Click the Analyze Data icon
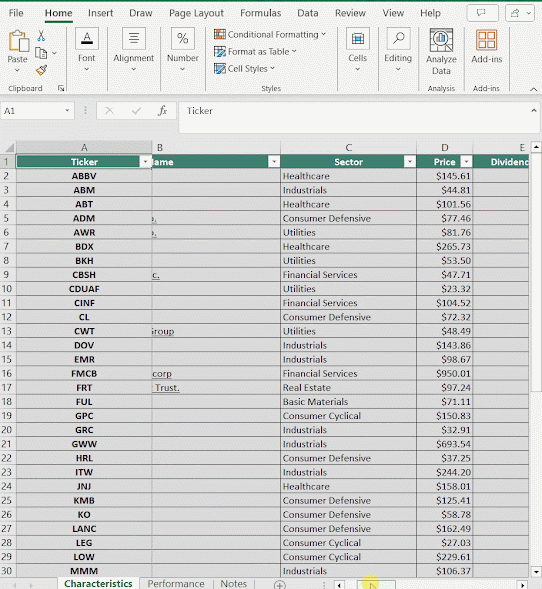542x589 pixels. tap(441, 40)
